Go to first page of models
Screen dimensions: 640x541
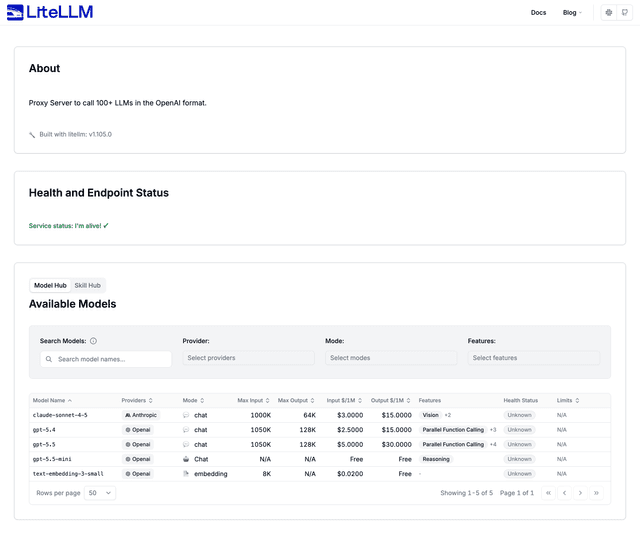click(x=549, y=493)
